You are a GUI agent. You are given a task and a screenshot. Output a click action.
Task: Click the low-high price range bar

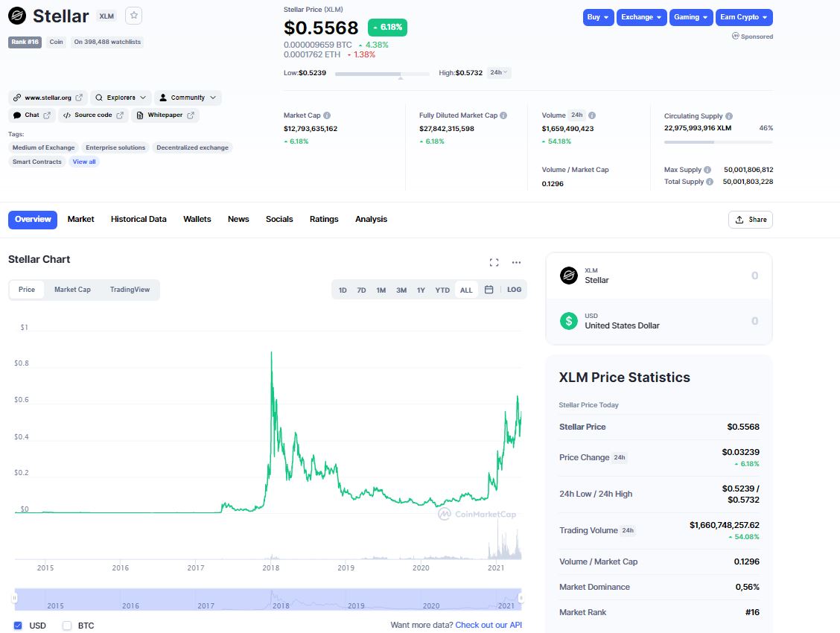pos(382,74)
